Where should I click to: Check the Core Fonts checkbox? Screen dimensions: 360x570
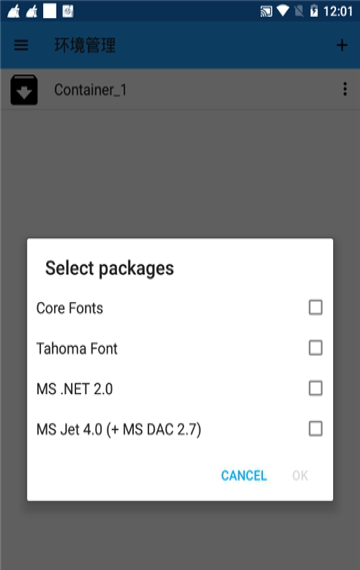(315, 307)
